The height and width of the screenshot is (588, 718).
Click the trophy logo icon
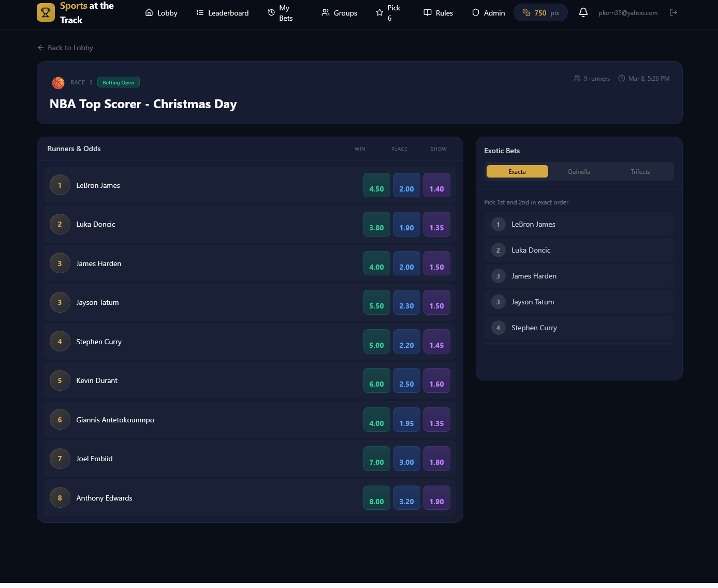(x=46, y=12)
